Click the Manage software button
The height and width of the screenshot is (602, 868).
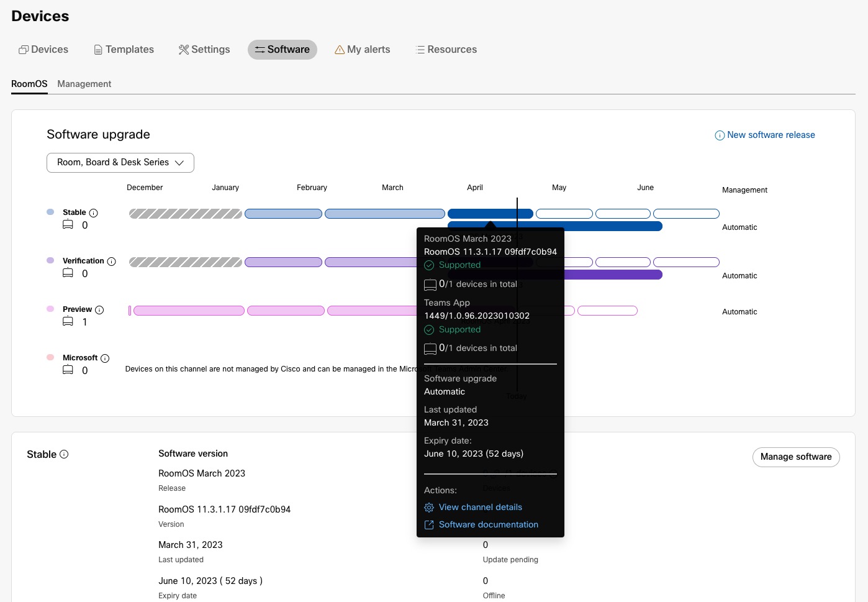(796, 457)
